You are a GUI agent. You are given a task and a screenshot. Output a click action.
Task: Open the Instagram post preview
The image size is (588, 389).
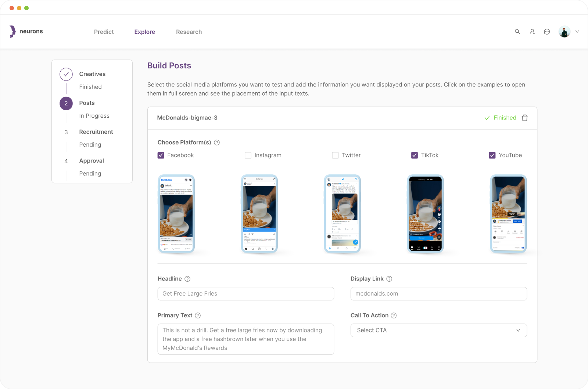click(x=259, y=214)
